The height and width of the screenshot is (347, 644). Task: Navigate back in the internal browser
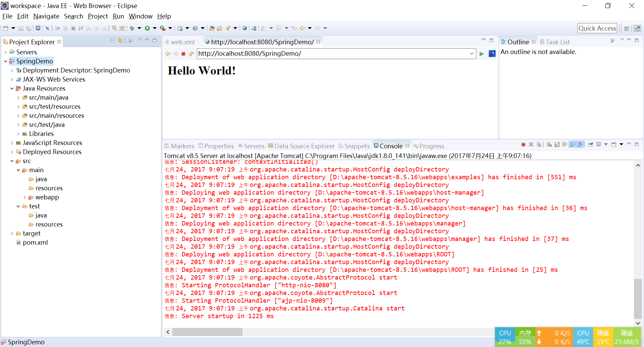168,54
